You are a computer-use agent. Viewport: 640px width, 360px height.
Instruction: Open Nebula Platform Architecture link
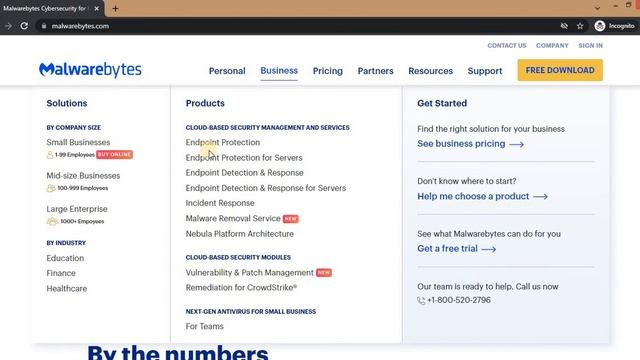point(239,233)
